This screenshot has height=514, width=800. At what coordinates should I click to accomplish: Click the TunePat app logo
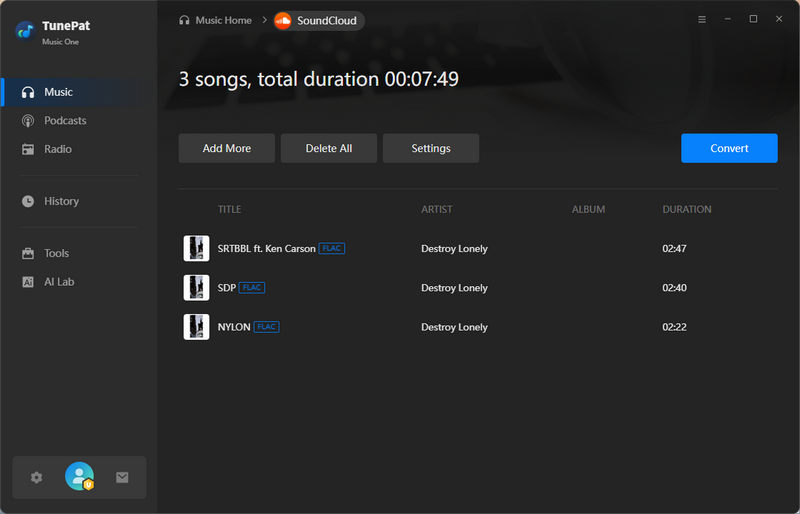coord(25,30)
